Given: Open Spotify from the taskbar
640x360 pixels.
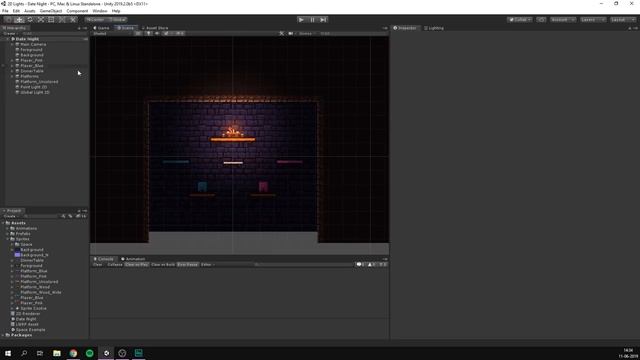Looking at the screenshot, I should coord(89,353).
